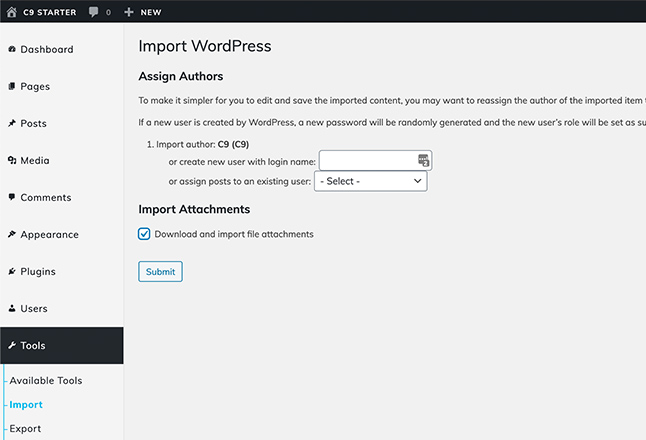
Task: Click the comment count 0 in admin bar
Action: pyautogui.click(x=108, y=12)
